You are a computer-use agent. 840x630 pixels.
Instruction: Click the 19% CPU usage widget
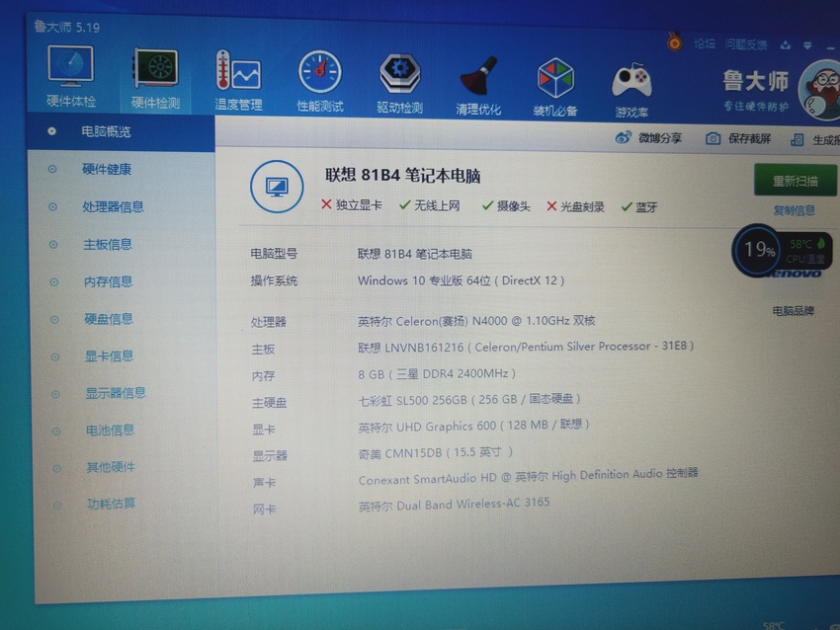point(782,250)
